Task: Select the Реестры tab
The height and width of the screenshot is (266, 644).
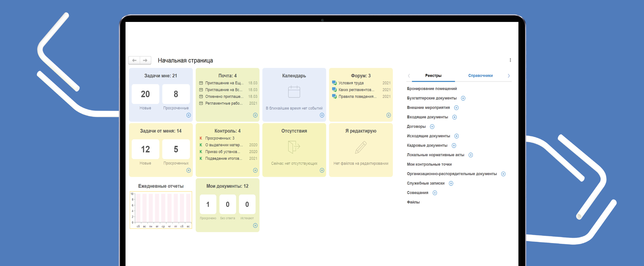Action: click(x=433, y=76)
